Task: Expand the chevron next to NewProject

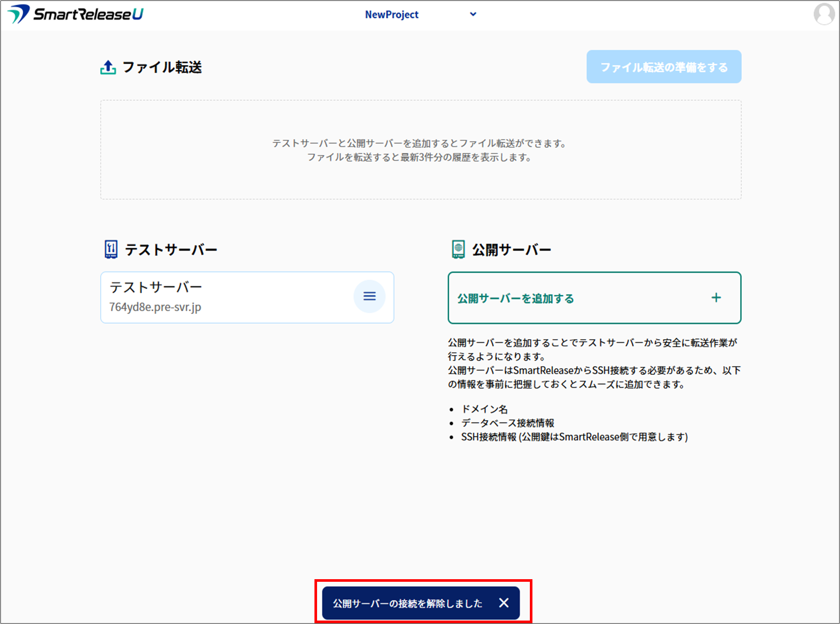Action: tap(473, 14)
